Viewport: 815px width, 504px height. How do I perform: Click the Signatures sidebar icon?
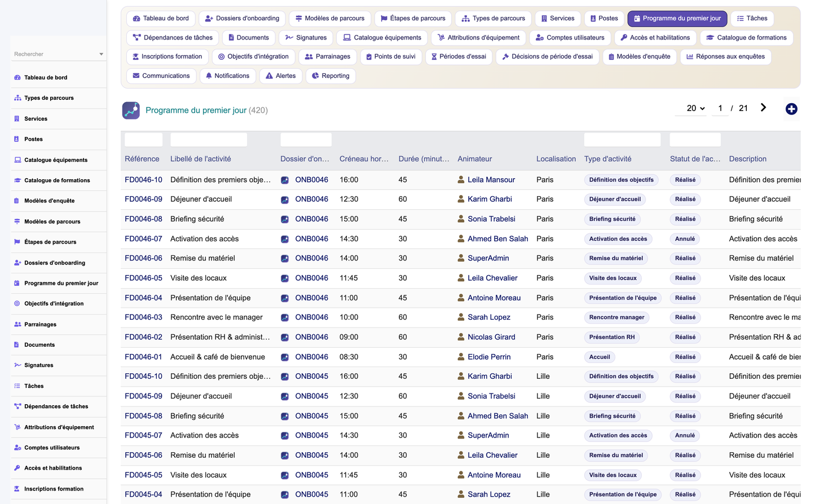pyautogui.click(x=17, y=365)
